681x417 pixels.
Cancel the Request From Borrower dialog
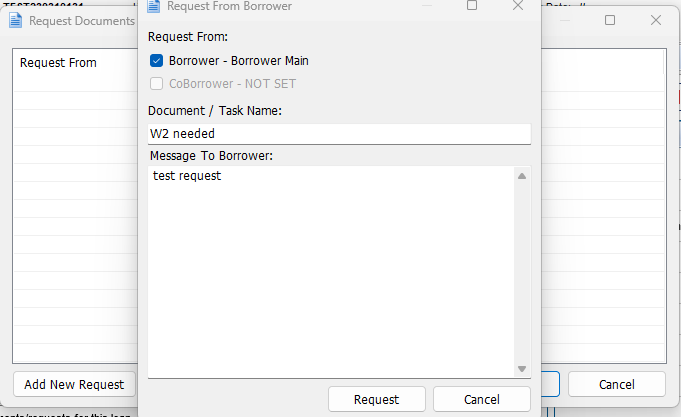pyautogui.click(x=482, y=399)
